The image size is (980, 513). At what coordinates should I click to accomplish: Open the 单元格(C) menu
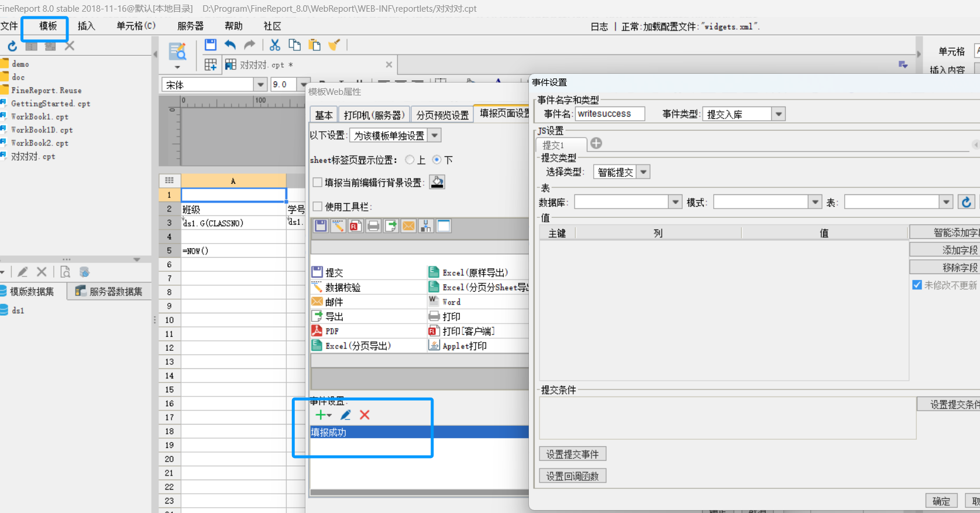(x=136, y=26)
